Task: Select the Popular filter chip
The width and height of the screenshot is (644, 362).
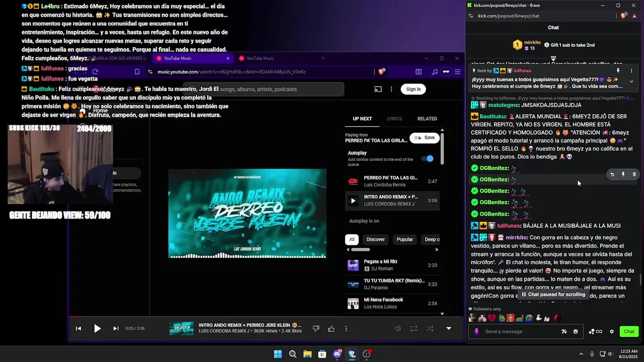Action: (x=405, y=239)
